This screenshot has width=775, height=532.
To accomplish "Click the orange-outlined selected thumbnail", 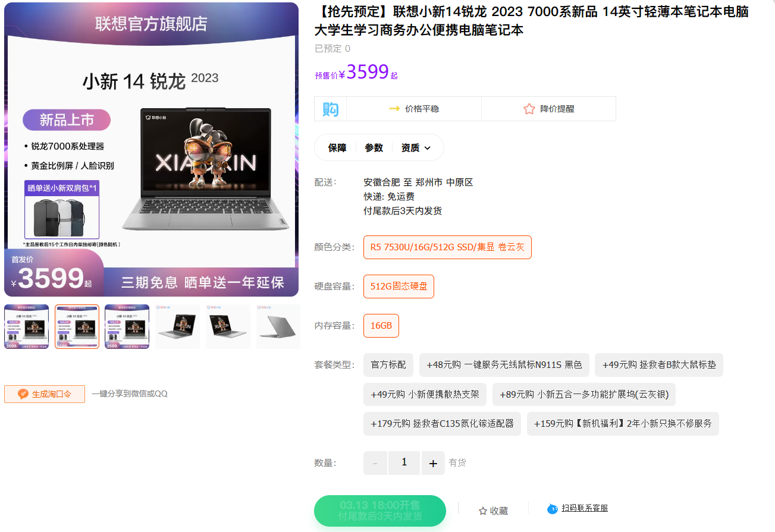I will coord(77,326).
